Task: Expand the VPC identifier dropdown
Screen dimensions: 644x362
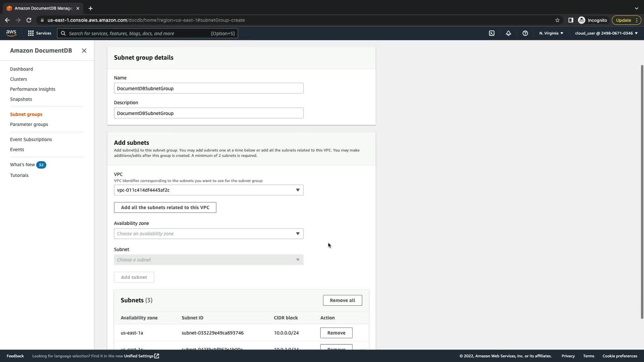Action: click(208, 190)
